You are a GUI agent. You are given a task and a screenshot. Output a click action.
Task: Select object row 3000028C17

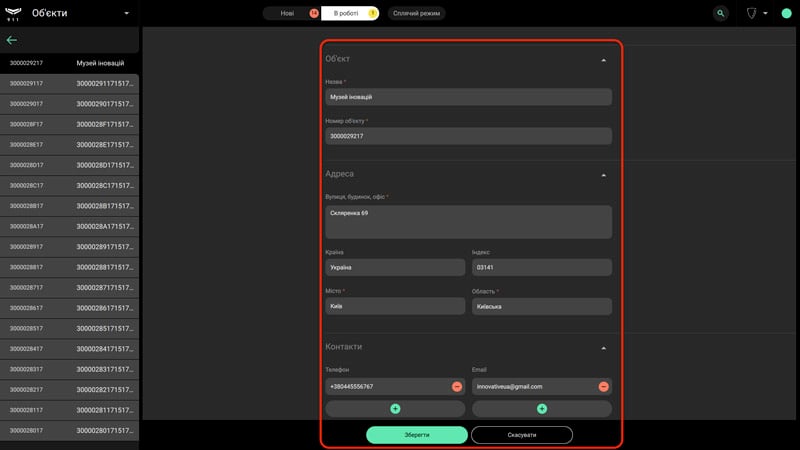click(x=69, y=186)
